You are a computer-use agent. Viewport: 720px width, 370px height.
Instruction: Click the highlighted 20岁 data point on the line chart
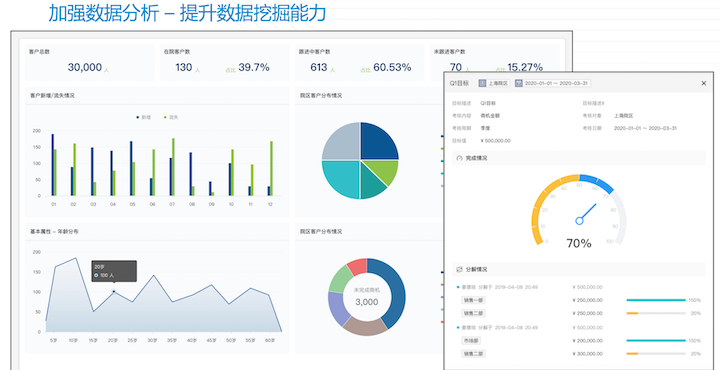tap(114, 292)
